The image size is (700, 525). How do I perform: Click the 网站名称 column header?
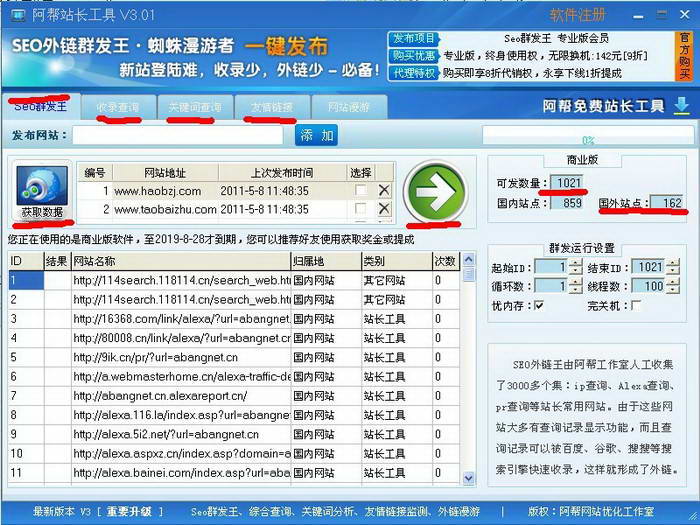click(x=181, y=261)
